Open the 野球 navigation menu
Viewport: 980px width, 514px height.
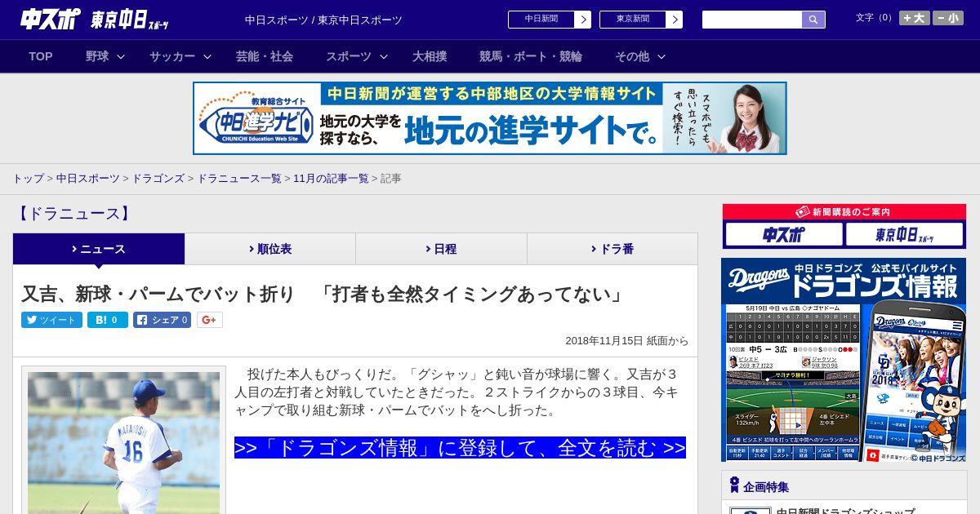(x=97, y=56)
